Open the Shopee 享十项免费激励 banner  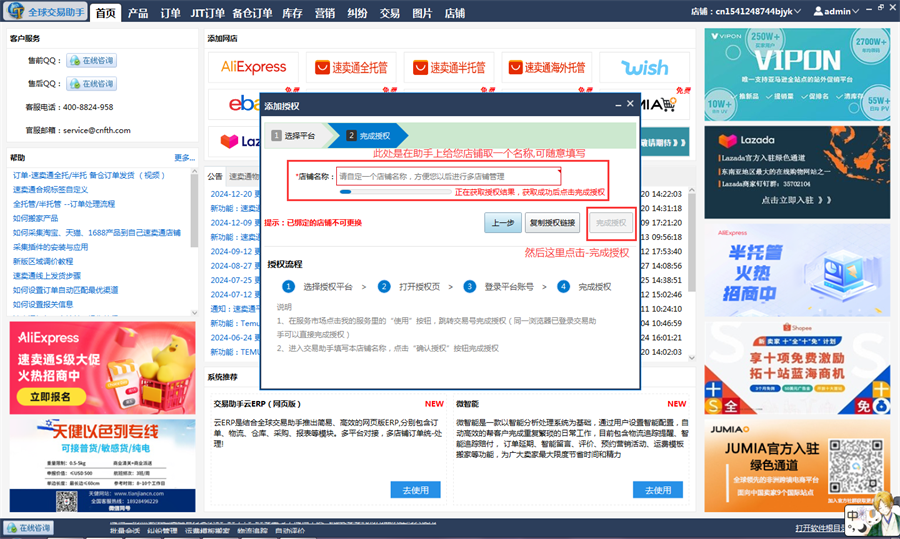tap(797, 368)
